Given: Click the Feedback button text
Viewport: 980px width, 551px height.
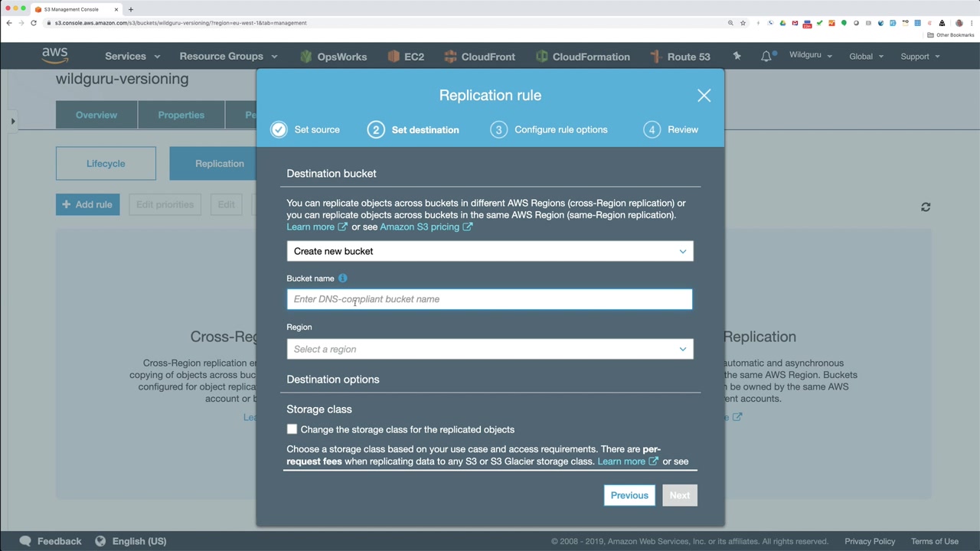Looking at the screenshot, I should 59,541.
